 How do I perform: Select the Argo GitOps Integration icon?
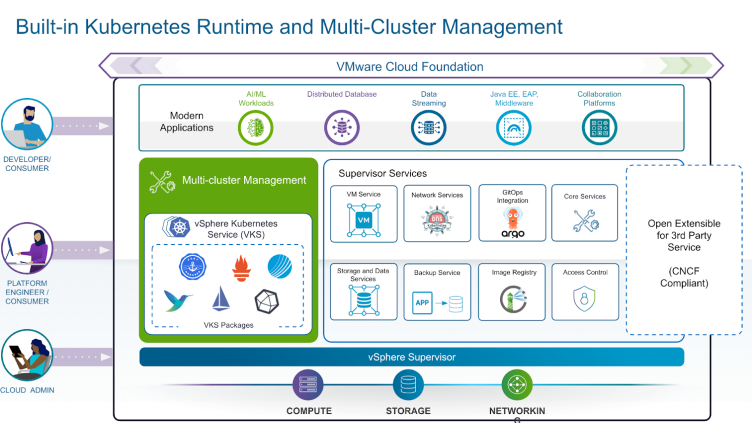pos(513,223)
